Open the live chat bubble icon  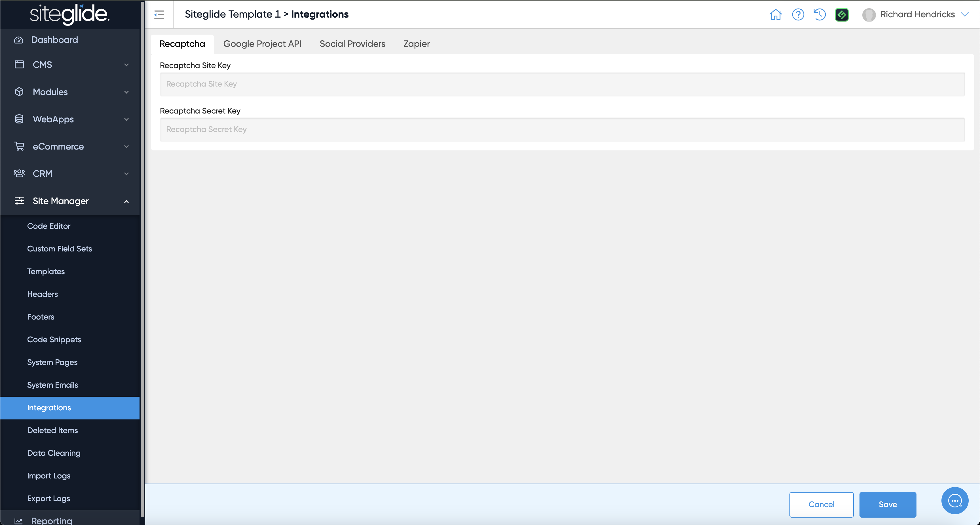point(954,500)
